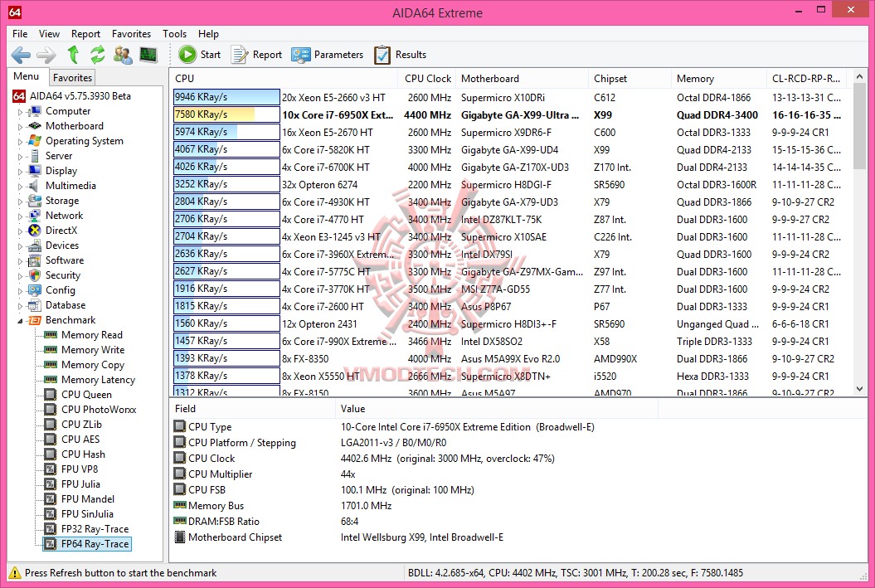
Task: Expand the Storage tree node
Action: 20,202
